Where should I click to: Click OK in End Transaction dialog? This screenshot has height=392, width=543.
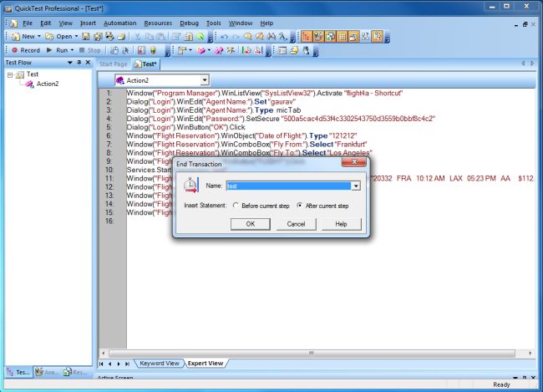coord(251,224)
